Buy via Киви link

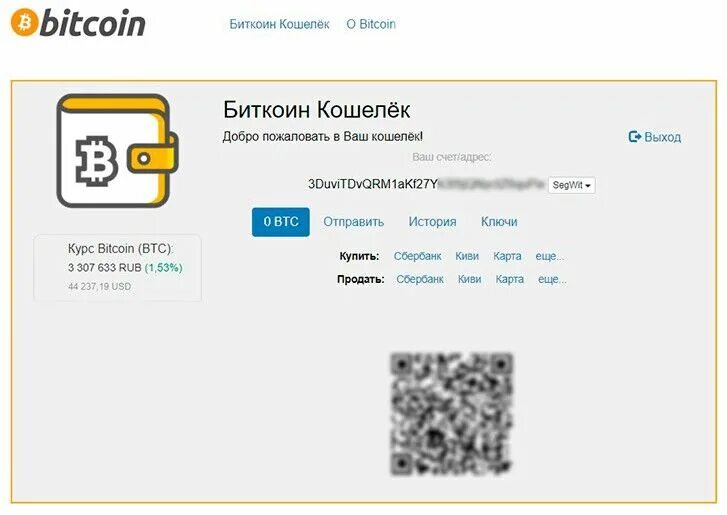467,256
